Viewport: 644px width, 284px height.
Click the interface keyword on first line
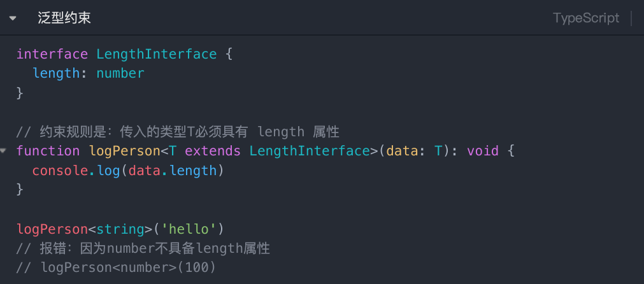pos(52,54)
